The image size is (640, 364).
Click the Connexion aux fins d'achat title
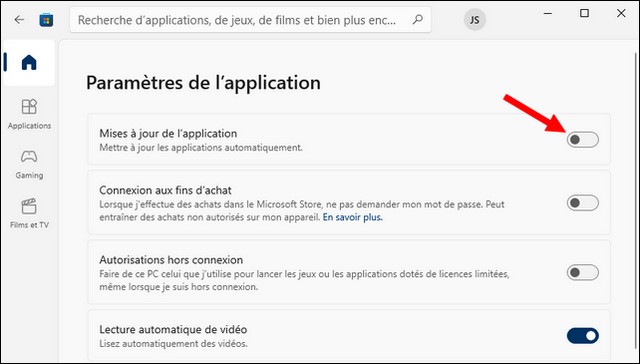pyautogui.click(x=165, y=190)
